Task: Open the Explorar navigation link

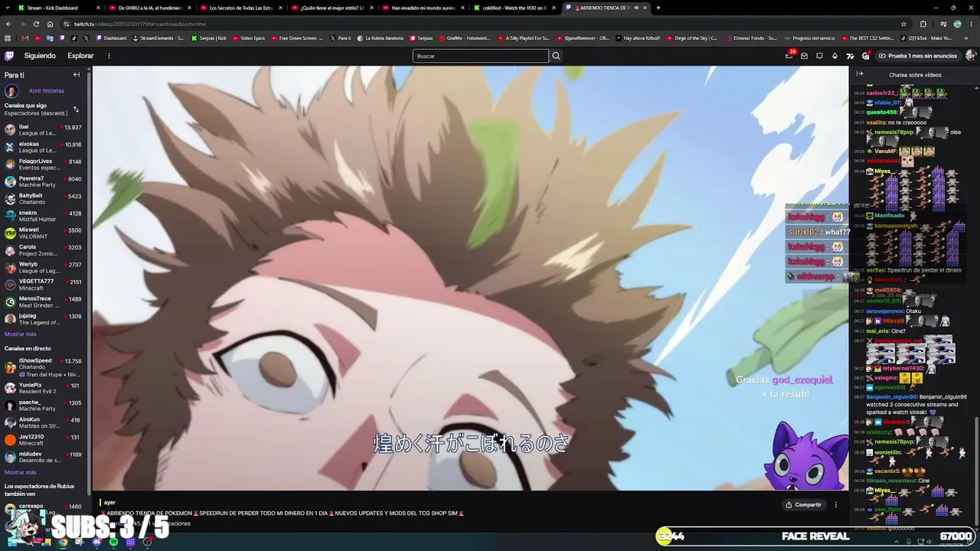Action: coord(80,56)
